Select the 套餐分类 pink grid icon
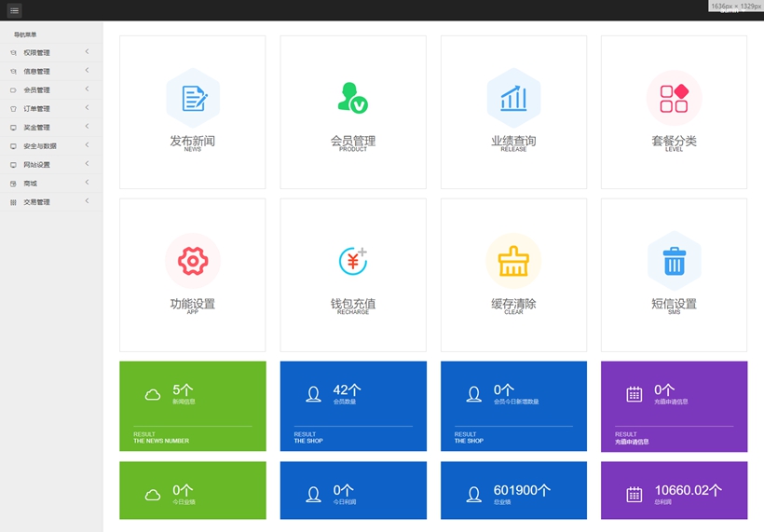 pos(674,98)
